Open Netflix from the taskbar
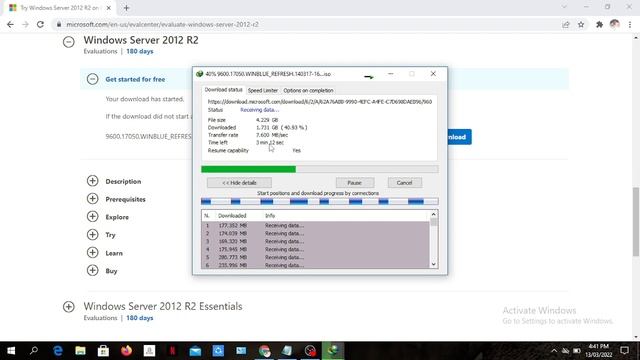640x360 pixels. [x=172, y=351]
